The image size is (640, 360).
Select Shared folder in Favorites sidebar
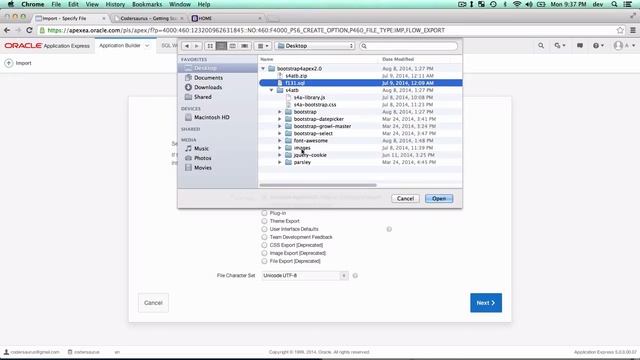tap(202, 97)
